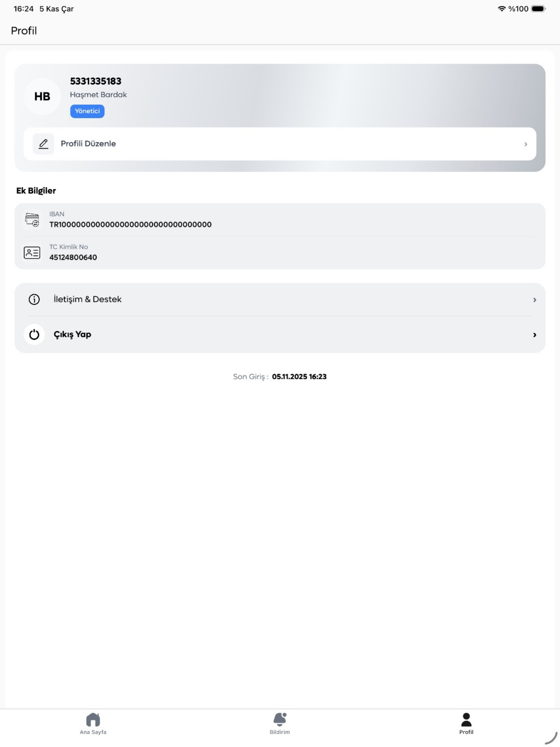The height and width of the screenshot is (747, 560).
Task: Tap the pencil edit icon
Action: (x=43, y=144)
